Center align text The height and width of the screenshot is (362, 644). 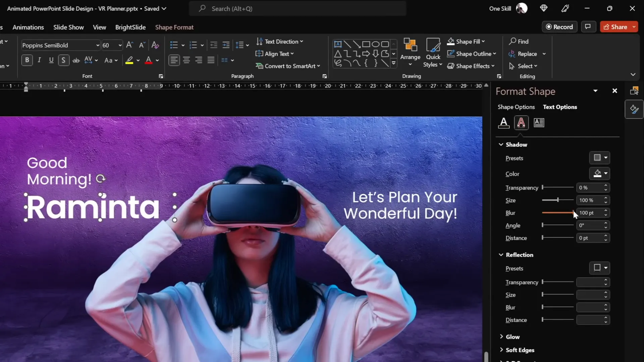[186, 60]
